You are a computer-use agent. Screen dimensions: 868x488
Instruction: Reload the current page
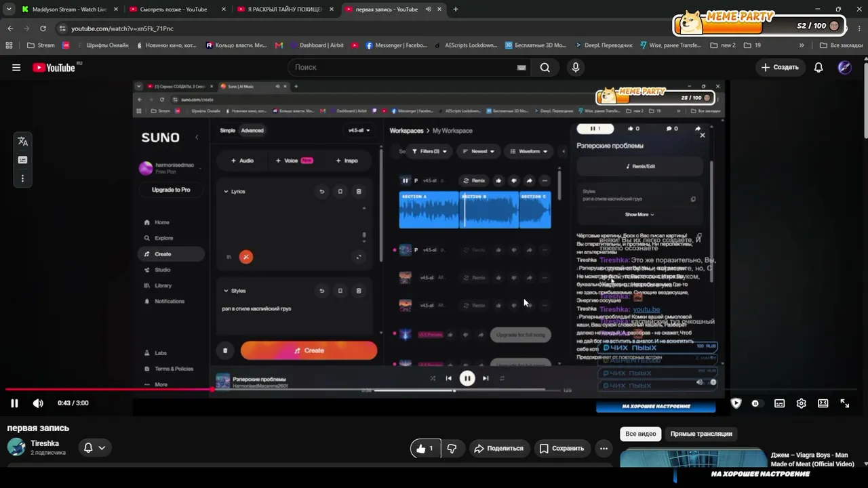coord(43,28)
